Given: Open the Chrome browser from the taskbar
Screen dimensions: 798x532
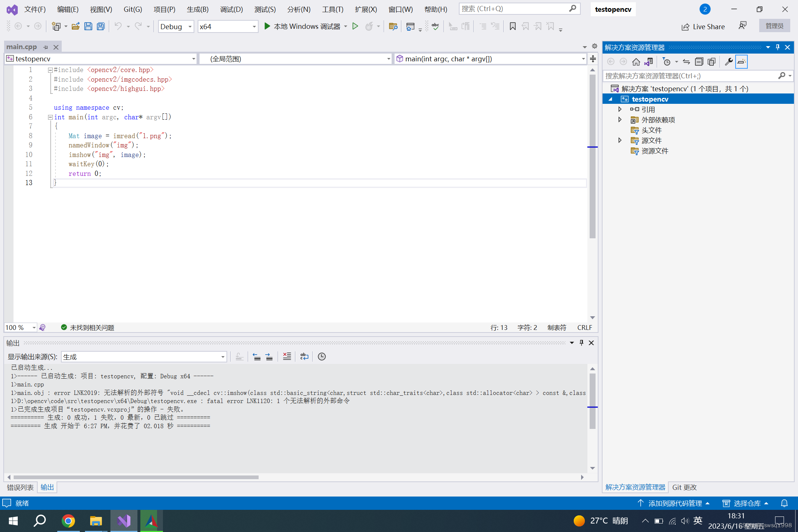Looking at the screenshot, I should tap(69, 521).
